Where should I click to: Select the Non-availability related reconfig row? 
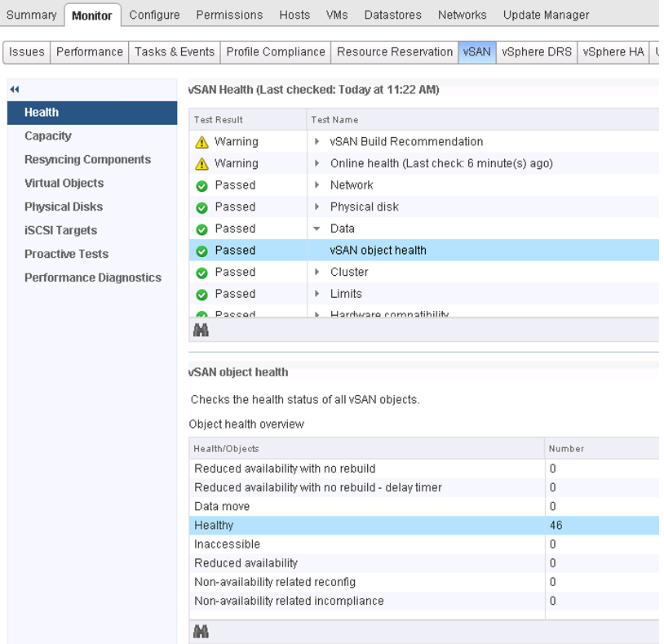point(424,582)
